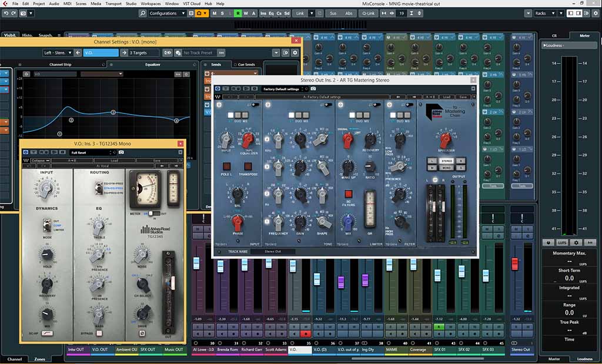Toggle the Write automation W button in the toolbar
The height and width of the screenshot is (364, 602).
(246, 13)
